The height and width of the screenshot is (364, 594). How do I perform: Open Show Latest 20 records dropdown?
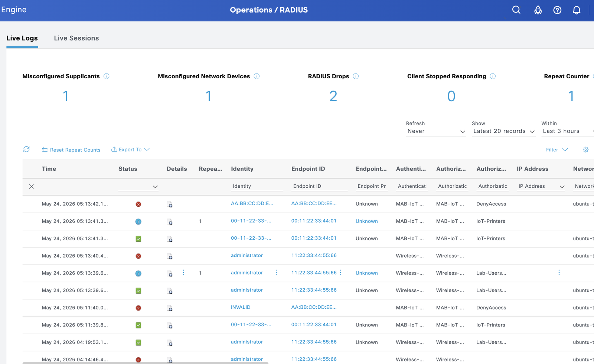point(504,131)
